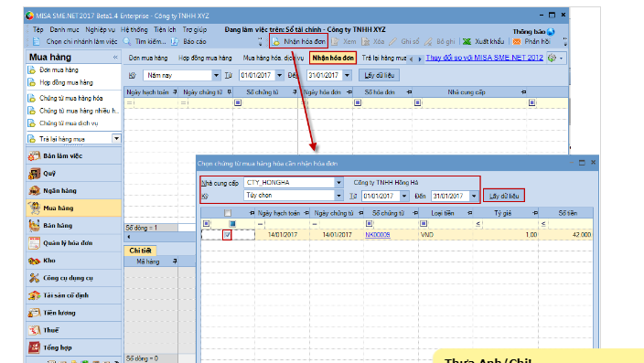
Task: Open the Trợ giúp menu
Action: [195, 29]
